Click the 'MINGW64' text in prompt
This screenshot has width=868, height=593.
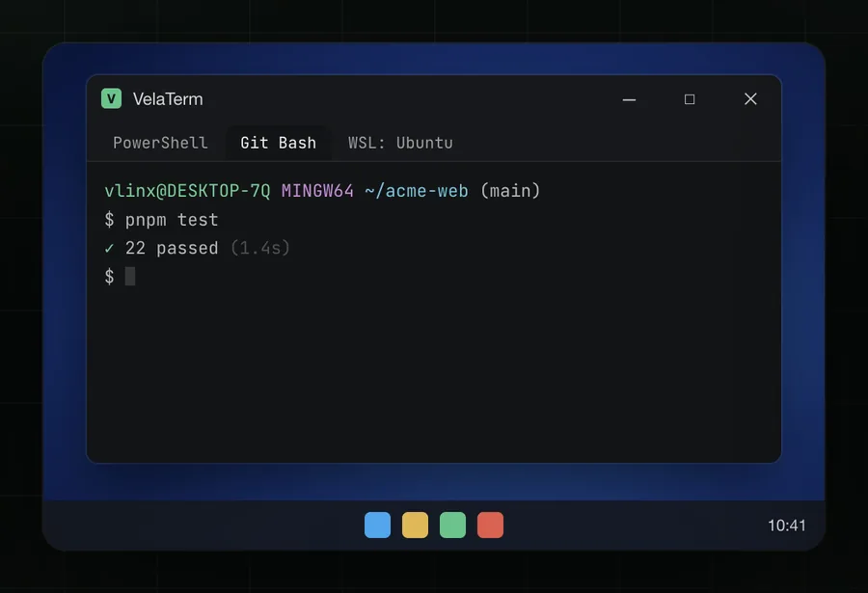[317, 191]
